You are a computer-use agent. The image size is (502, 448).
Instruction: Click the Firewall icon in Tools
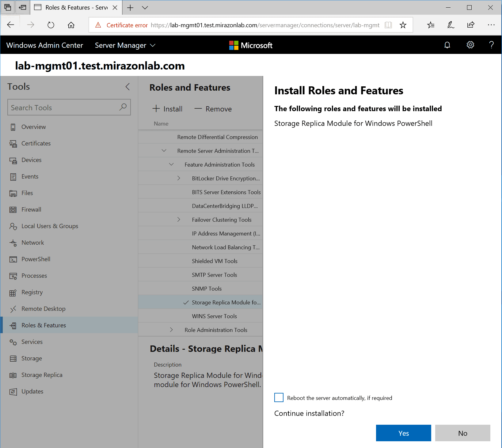coord(13,210)
